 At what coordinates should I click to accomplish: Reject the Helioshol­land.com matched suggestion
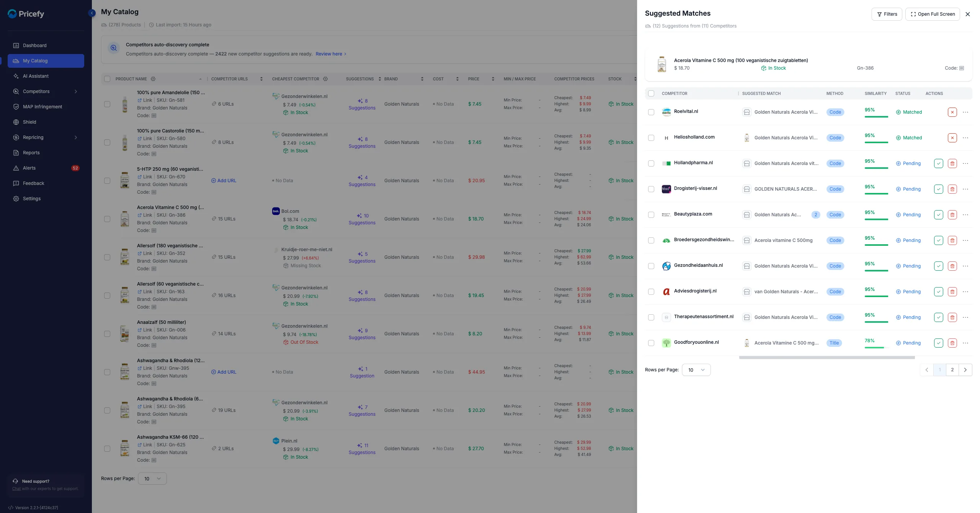[x=952, y=138]
